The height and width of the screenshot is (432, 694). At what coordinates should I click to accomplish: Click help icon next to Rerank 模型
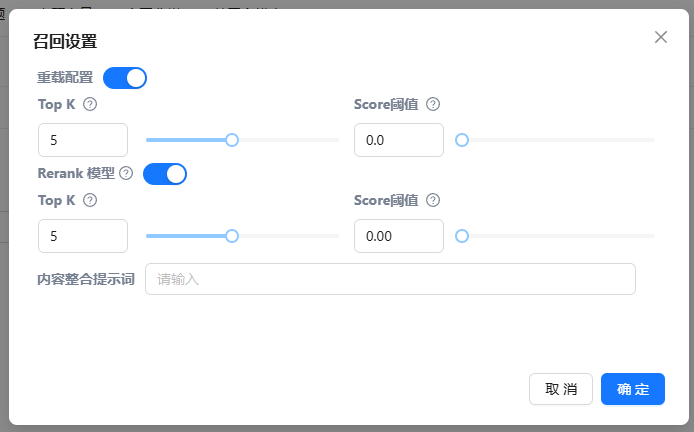126,173
